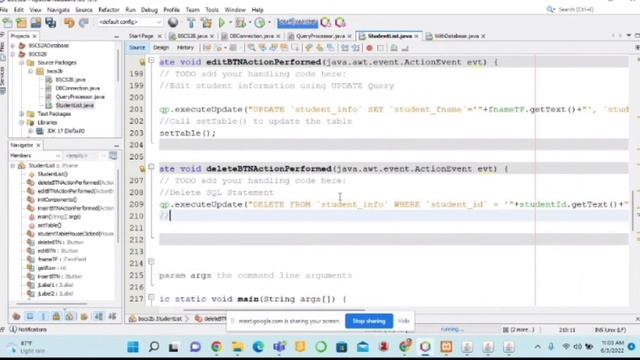The height and width of the screenshot is (360, 640).
Task: Click the Build Project hammer icon
Action: click(x=191, y=22)
